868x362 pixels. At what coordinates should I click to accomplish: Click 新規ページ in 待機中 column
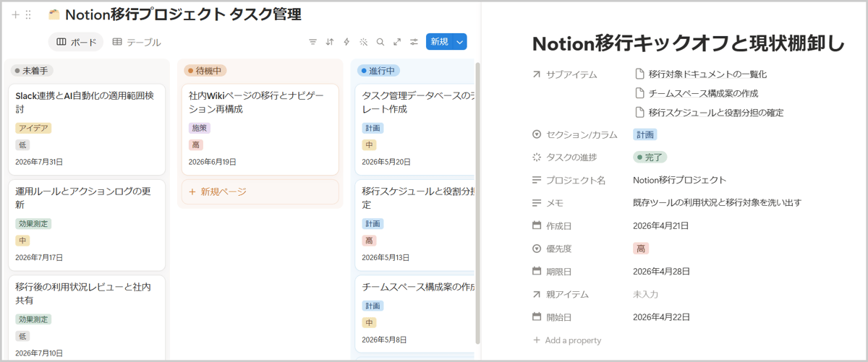(x=260, y=191)
